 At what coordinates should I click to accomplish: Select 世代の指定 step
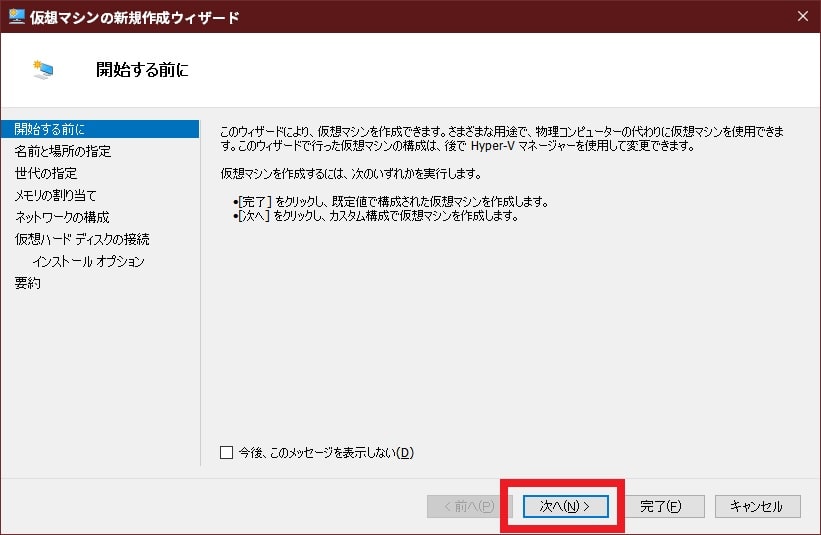click(x=46, y=173)
